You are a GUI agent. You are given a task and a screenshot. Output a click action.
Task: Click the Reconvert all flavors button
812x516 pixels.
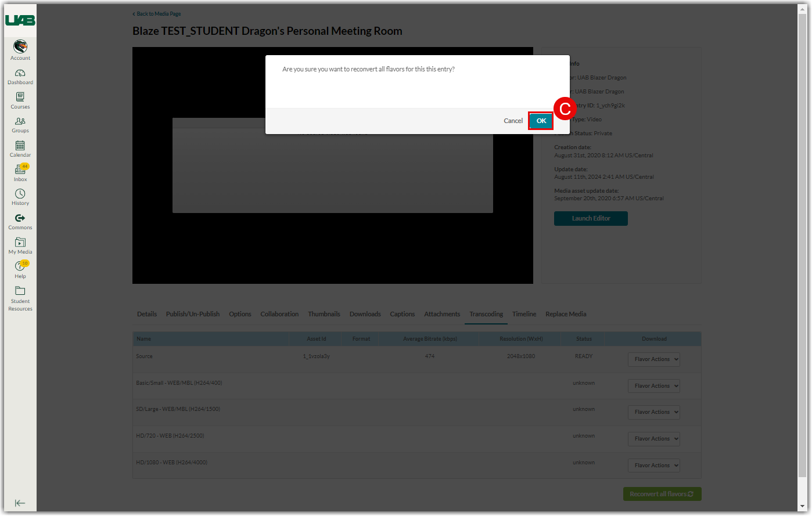662,494
